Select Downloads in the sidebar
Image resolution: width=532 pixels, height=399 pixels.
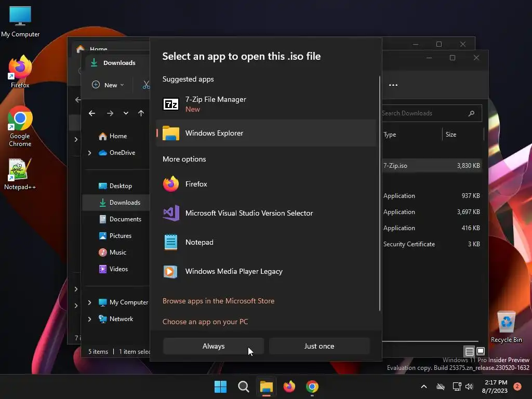click(116, 203)
